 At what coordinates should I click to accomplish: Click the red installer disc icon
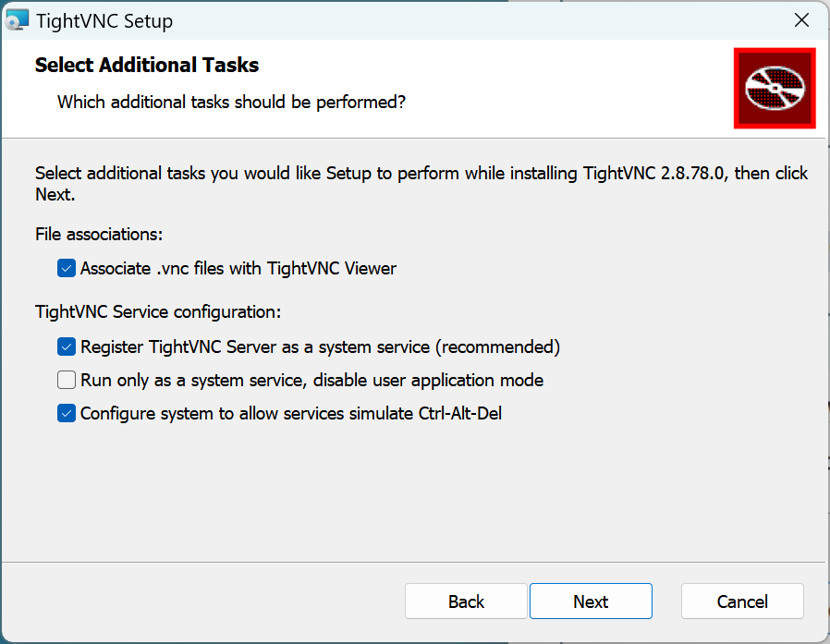775,88
